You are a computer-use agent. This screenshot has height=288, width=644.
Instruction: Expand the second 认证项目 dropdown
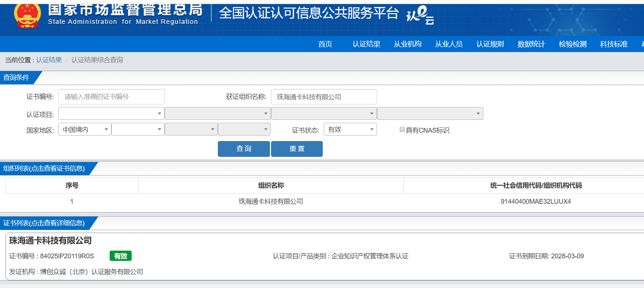click(x=218, y=114)
